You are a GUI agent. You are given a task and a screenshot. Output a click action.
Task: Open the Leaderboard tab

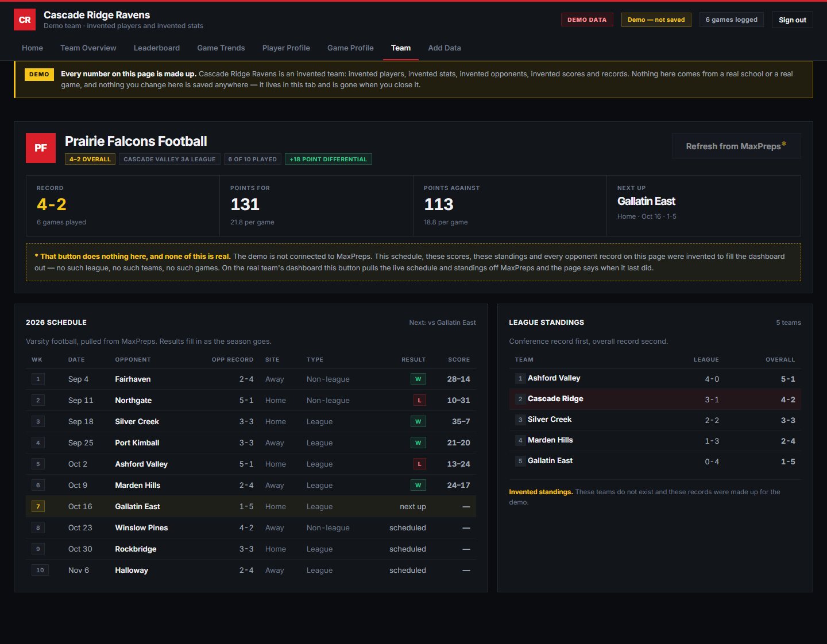click(157, 48)
